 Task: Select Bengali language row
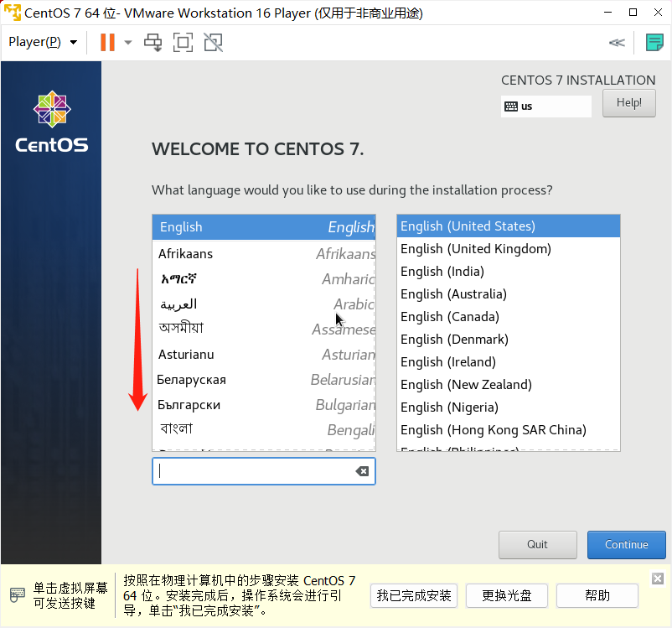pos(264,430)
